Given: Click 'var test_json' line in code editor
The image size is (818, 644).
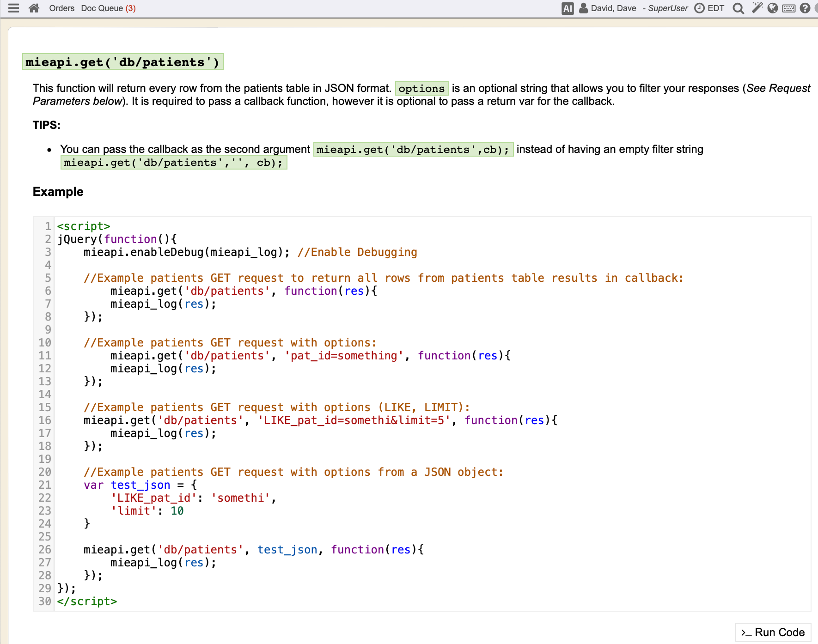Looking at the screenshot, I should (x=127, y=485).
